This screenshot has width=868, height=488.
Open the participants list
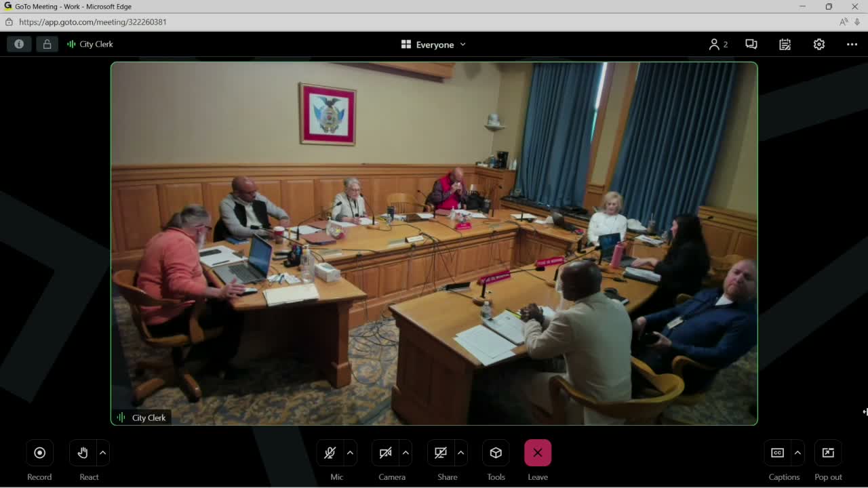tap(717, 44)
